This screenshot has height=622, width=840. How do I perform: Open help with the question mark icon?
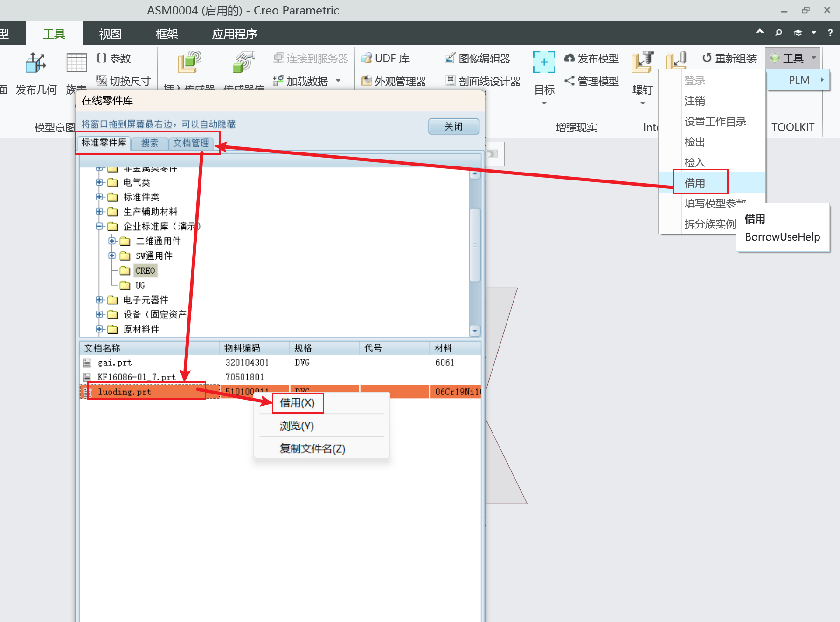click(x=830, y=33)
